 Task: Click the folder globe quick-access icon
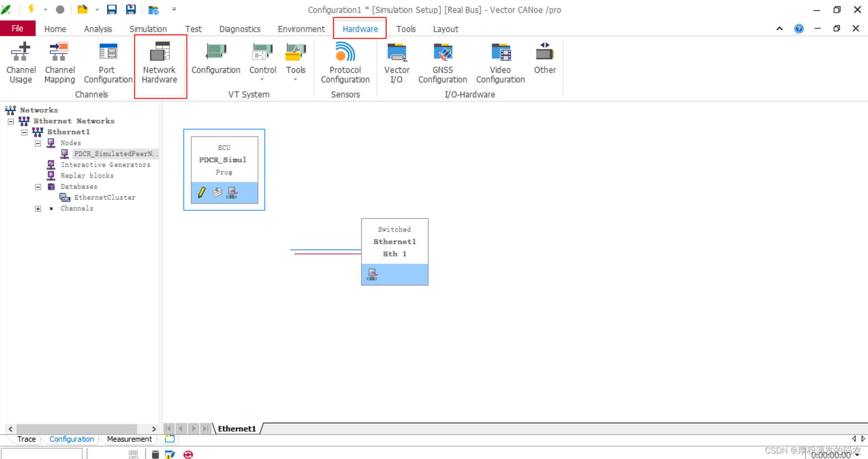pyautogui.click(x=153, y=10)
